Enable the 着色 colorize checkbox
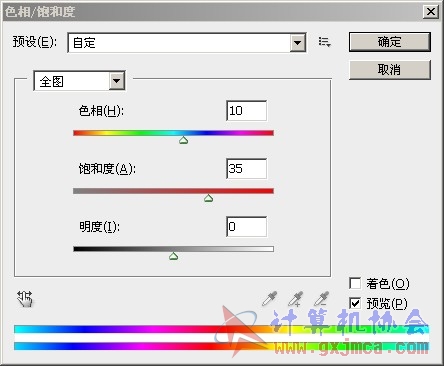 pyautogui.click(x=355, y=284)
